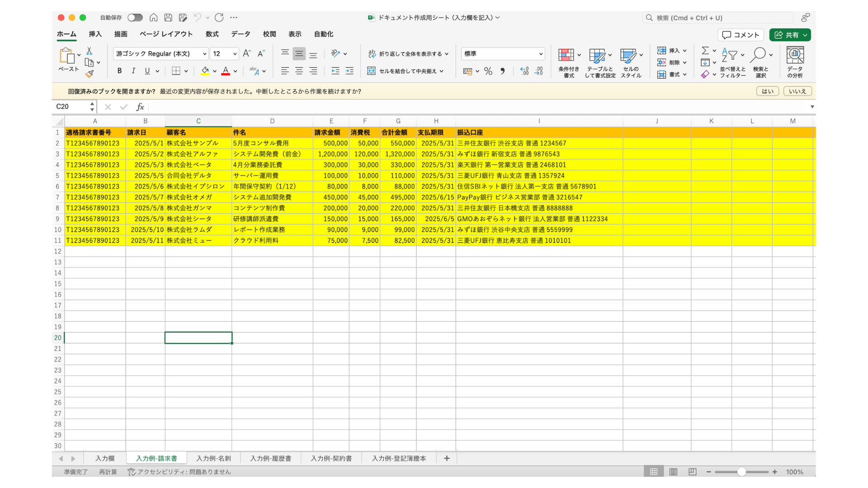This screenshot has width=868, height=488.
Task: Switch to page layout view
Action: pos(673,472)
